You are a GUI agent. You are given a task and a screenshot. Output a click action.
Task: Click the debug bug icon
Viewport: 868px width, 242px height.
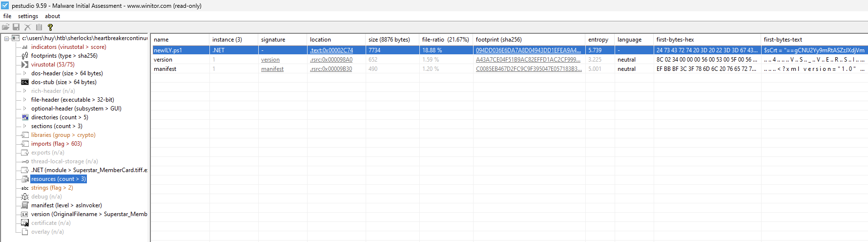pos(25,197)
